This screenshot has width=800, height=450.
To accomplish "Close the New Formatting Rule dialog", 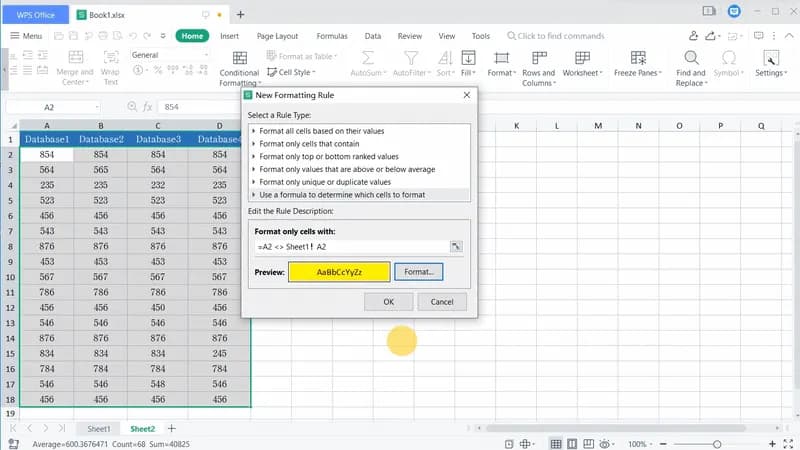I will coord(467,95).
